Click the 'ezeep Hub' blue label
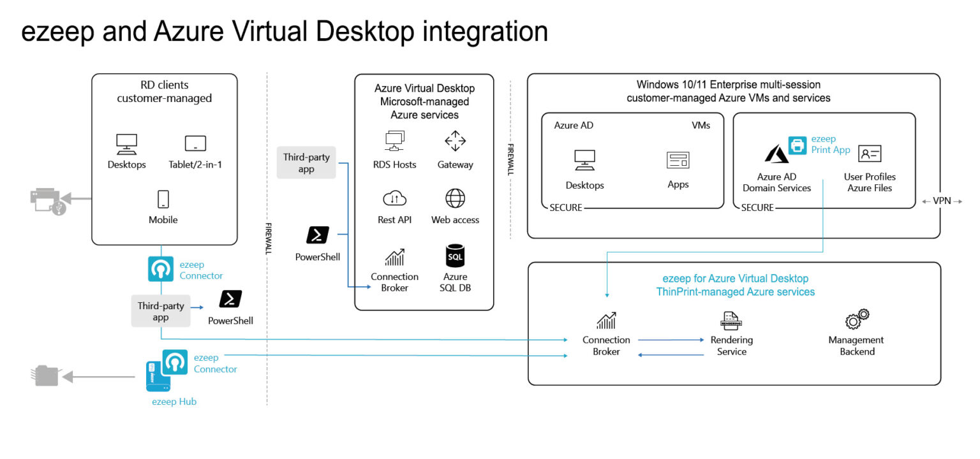Image resolution: width=980 pixels, height=459 pixels. 174,402
